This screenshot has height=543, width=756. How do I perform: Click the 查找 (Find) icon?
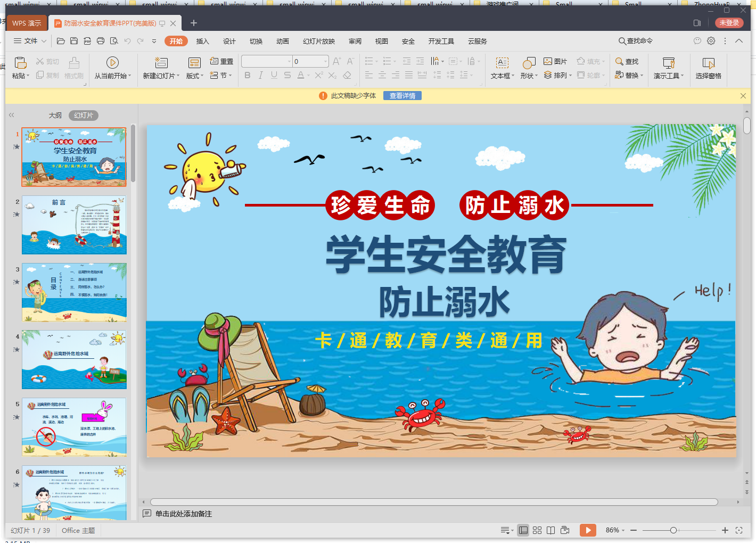tap(627, 61)
